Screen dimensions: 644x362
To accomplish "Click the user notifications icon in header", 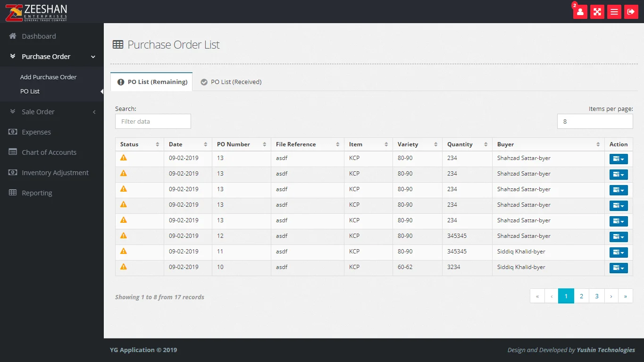I will coord(580,12).
